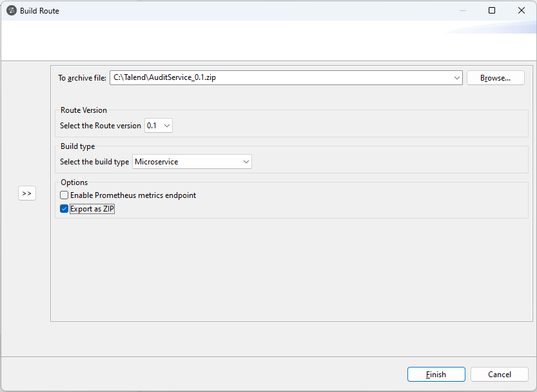This screenshot has height=392, width=537.
Task: Expand the Route version 0.1 dropdown
Action: click(x=167, y=126)
